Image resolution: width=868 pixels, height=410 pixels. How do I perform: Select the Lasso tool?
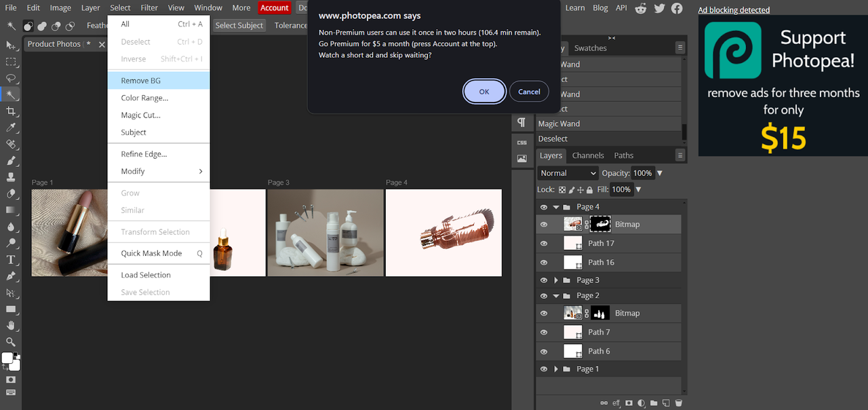point(11,78)
